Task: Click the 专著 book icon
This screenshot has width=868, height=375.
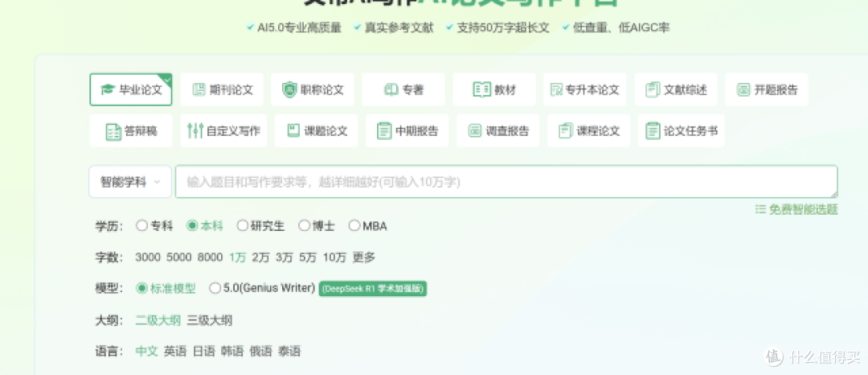Action: (391, 90)
